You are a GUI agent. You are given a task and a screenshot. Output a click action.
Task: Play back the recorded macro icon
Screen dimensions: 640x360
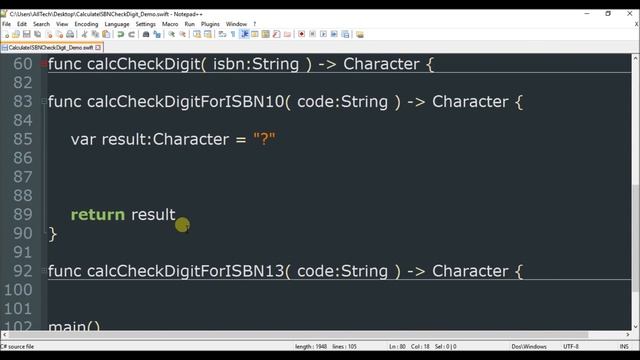pyautogui.click(x=323, y=35)
